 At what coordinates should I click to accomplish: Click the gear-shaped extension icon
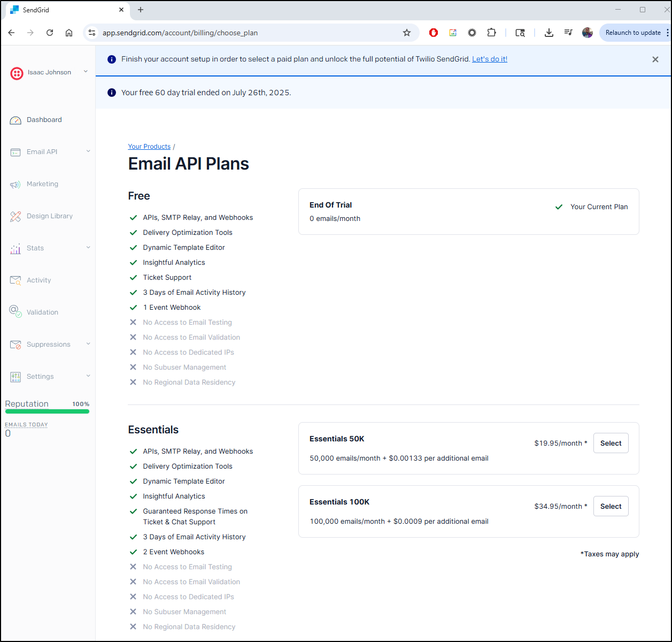point(472,33)
